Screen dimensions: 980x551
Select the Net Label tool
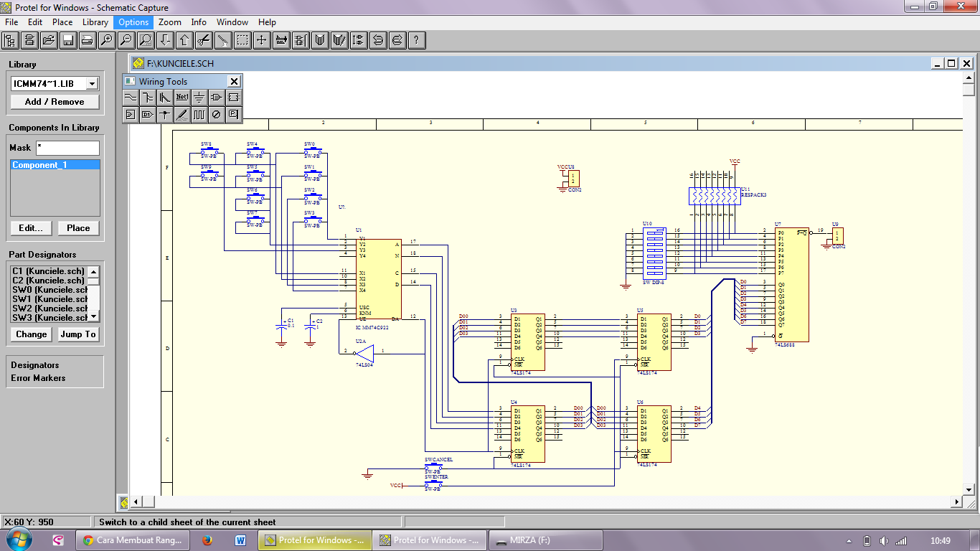182,97
